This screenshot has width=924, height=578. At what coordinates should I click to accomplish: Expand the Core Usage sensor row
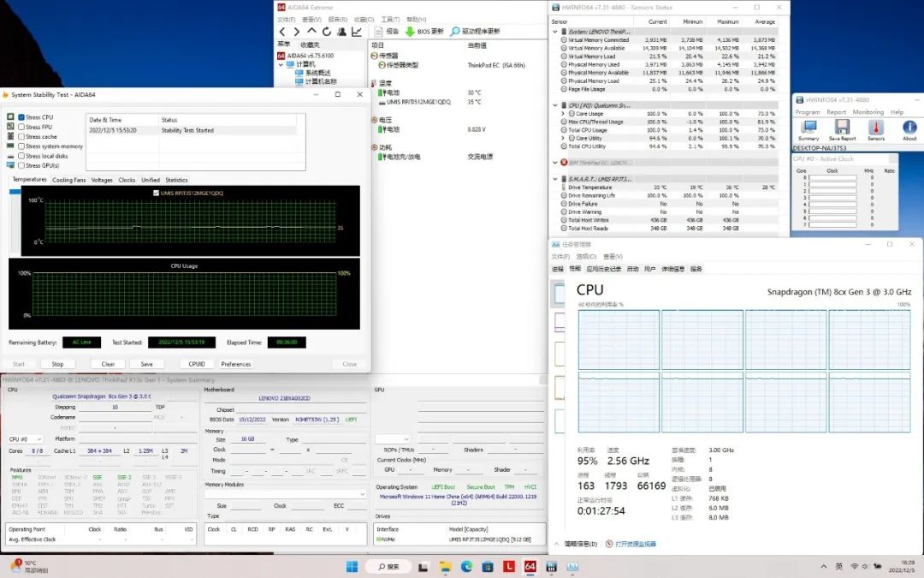pos(562,113)
